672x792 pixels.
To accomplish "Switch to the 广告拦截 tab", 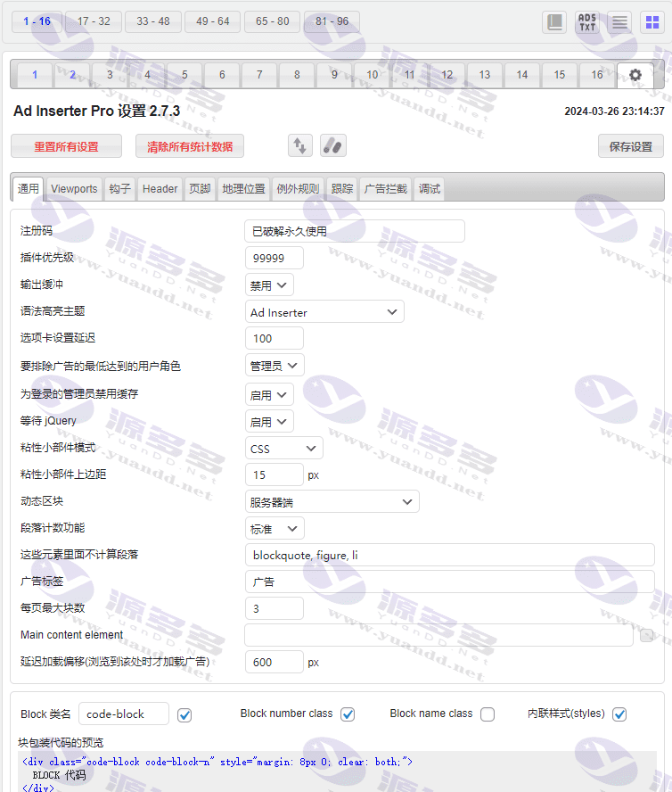I will point(386,189).
